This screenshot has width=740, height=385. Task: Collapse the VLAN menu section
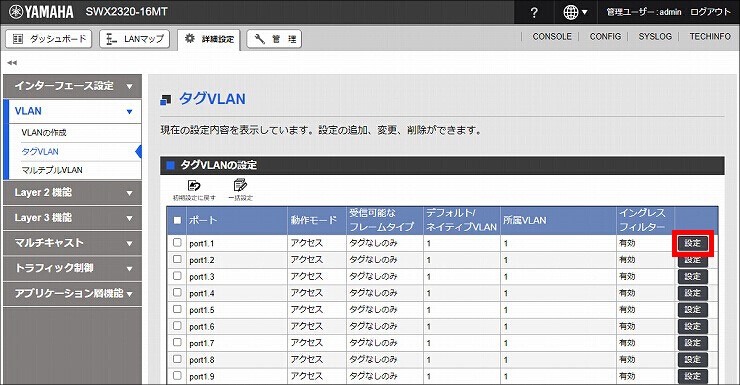(x=72, y=111)
